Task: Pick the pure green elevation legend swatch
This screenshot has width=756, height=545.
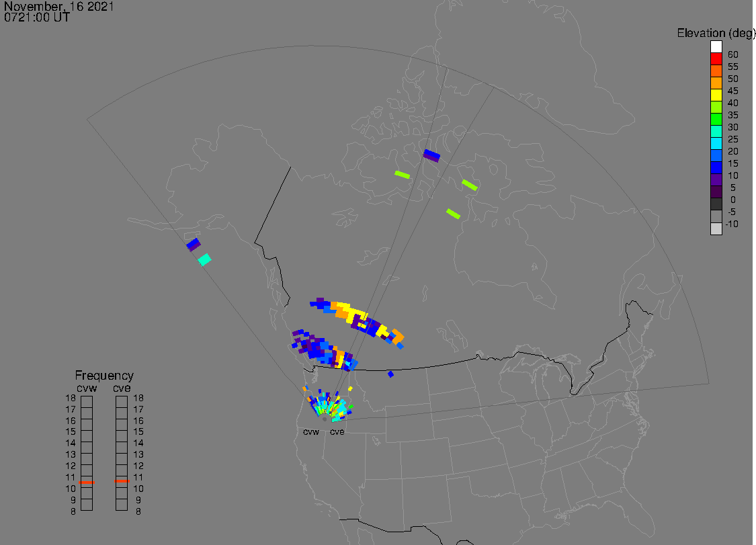Action: 716,119
